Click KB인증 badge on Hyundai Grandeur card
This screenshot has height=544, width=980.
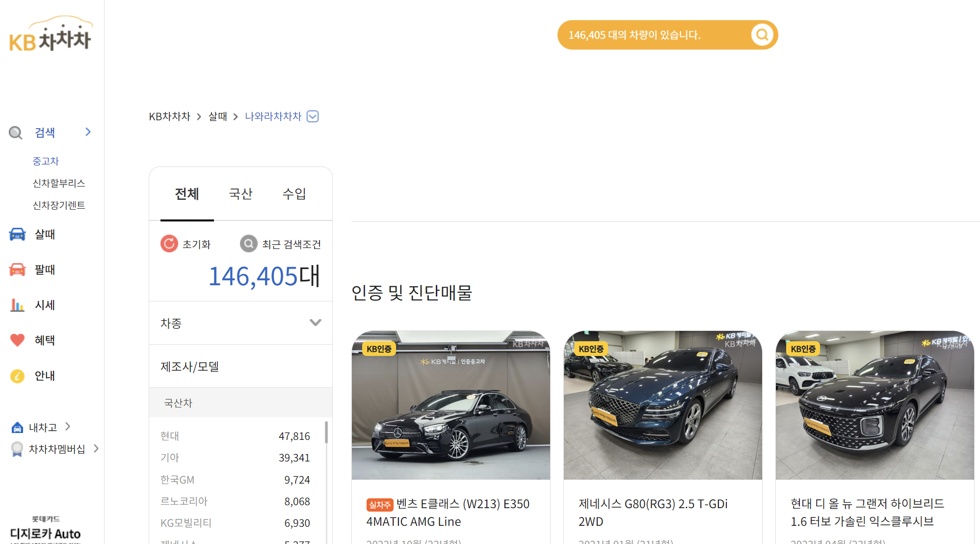[803, 349]
